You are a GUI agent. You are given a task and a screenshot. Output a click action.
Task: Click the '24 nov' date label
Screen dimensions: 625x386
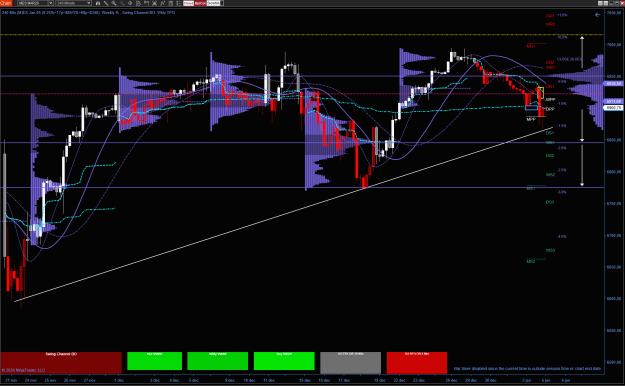pos(31,380)
